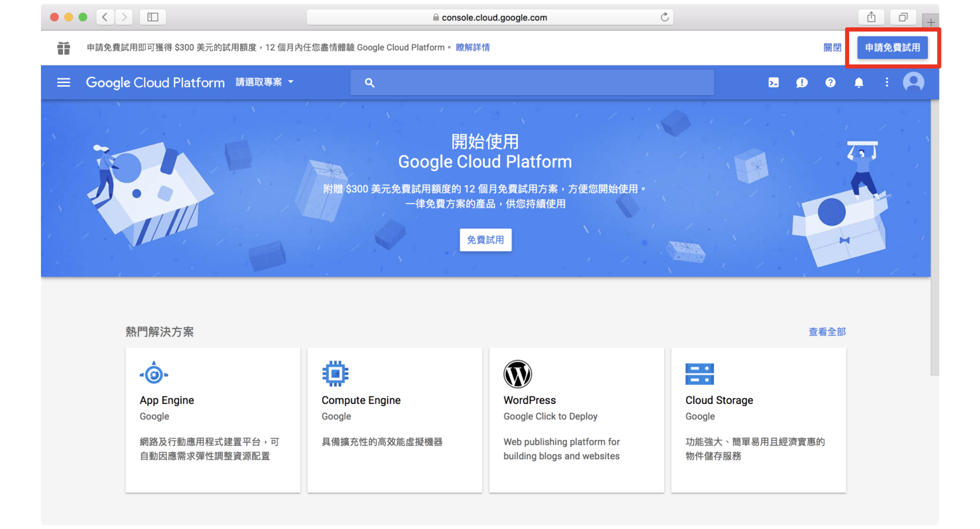The height and width of the screenshot is (529, 980).
Task: Activate Cloud Shell terminal icon
Action: point(773,83)
